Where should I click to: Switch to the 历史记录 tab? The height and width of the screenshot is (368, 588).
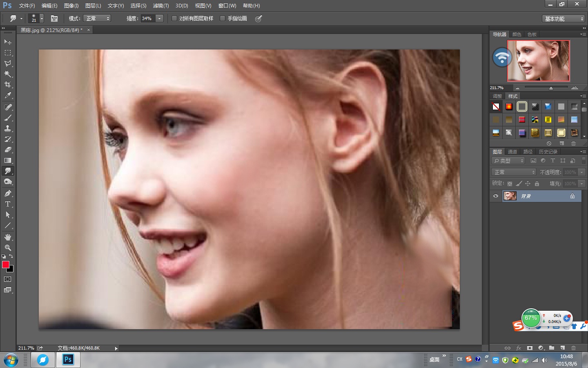(548, 152)
